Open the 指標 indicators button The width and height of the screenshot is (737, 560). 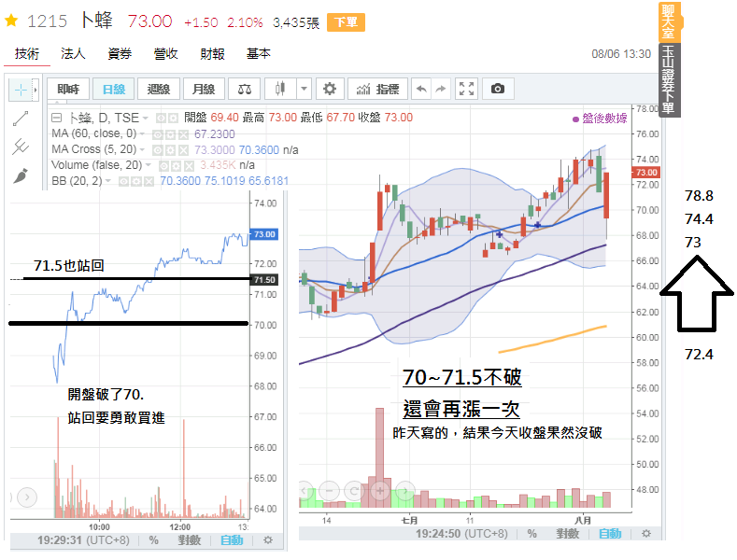[x=378, y=89]
